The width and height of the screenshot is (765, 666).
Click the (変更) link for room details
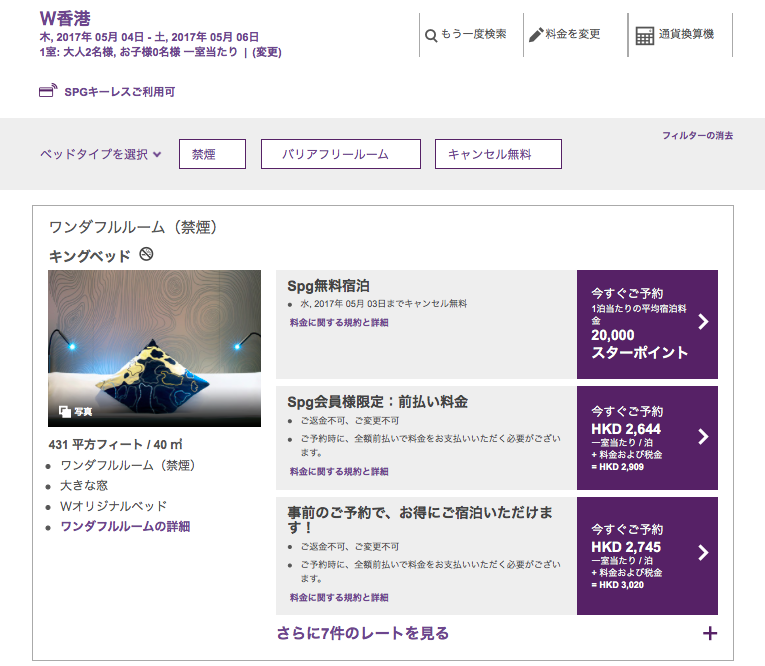(x=267, y=52)
